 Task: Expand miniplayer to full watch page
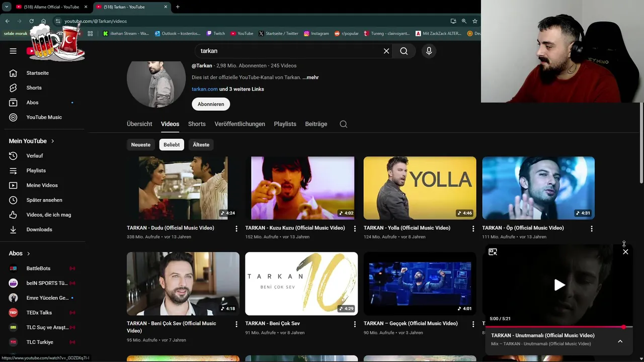[493, 252]
